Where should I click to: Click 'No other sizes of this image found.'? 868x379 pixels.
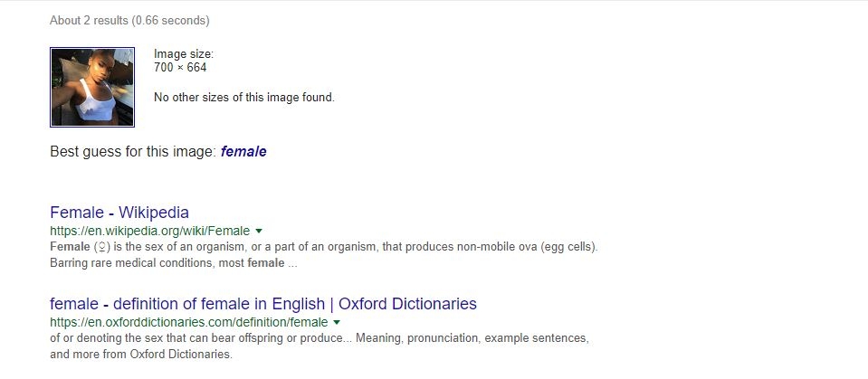[x=244, y=98]
